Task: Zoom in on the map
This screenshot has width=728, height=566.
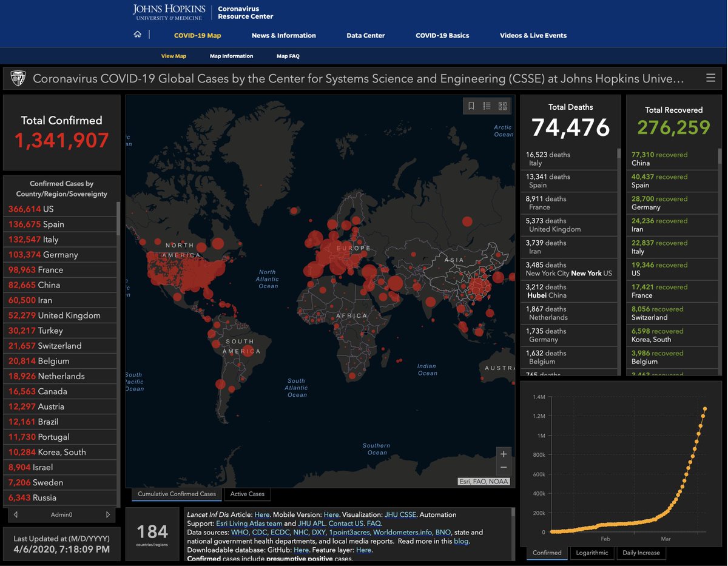Action: (502, 454)
